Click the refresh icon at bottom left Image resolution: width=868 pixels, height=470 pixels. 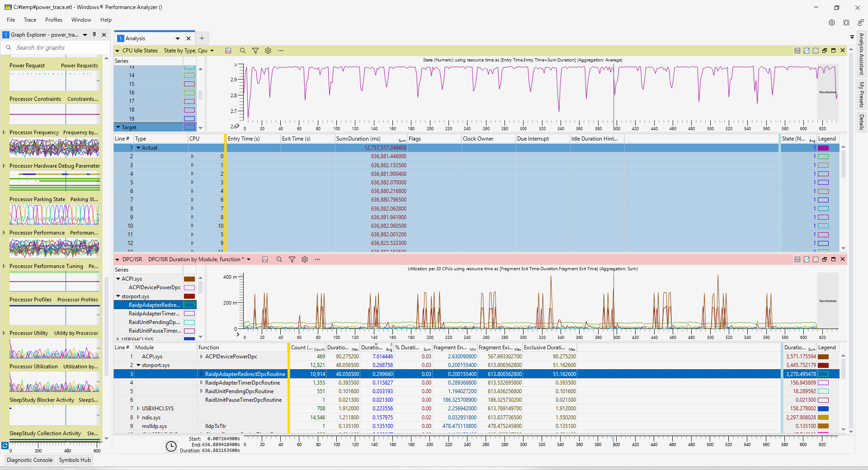pos(5,446)
